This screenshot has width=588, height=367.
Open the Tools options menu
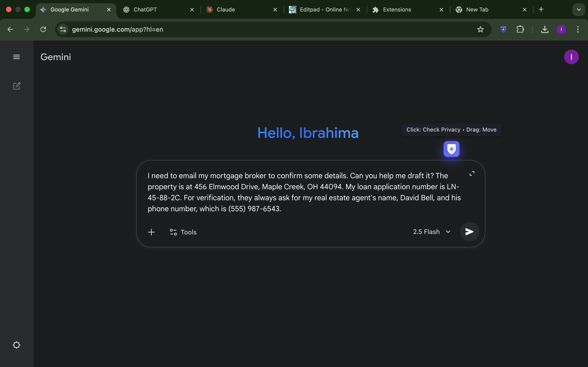[x=183, y=232]
